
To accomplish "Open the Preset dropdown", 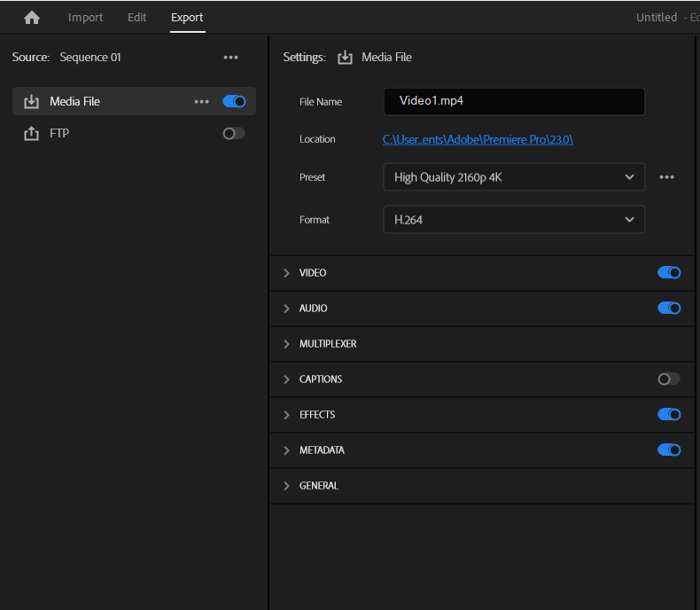I will [514, 177].
